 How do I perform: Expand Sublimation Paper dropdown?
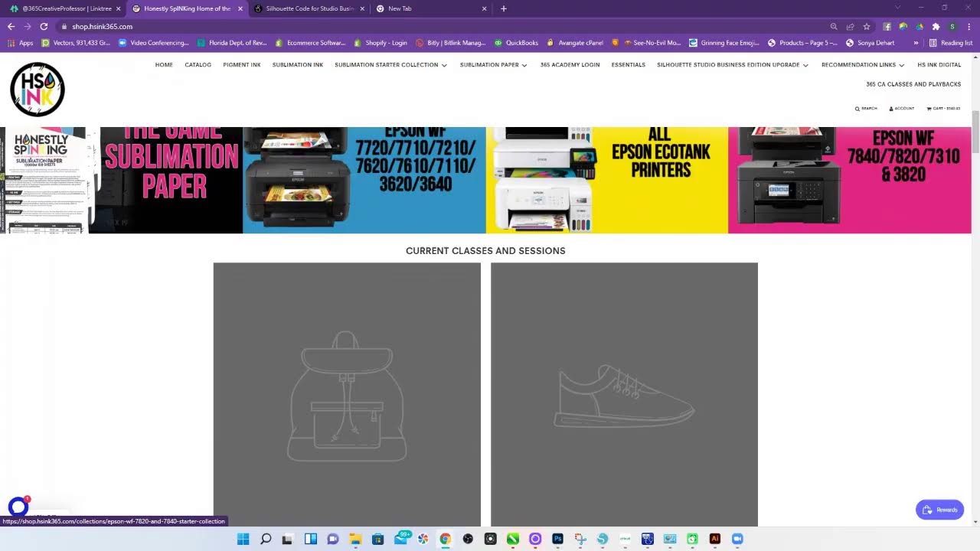pyautogui.click(x=494, y=65)
